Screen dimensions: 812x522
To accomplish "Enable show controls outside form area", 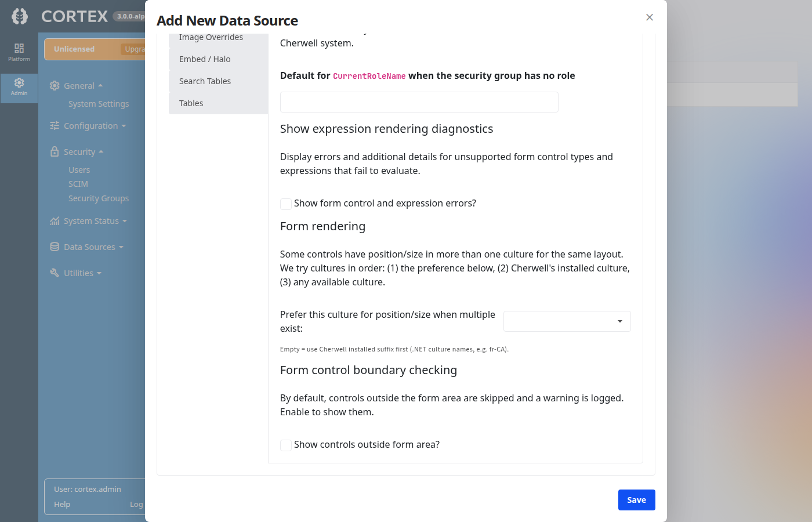I will pos(285,445).
